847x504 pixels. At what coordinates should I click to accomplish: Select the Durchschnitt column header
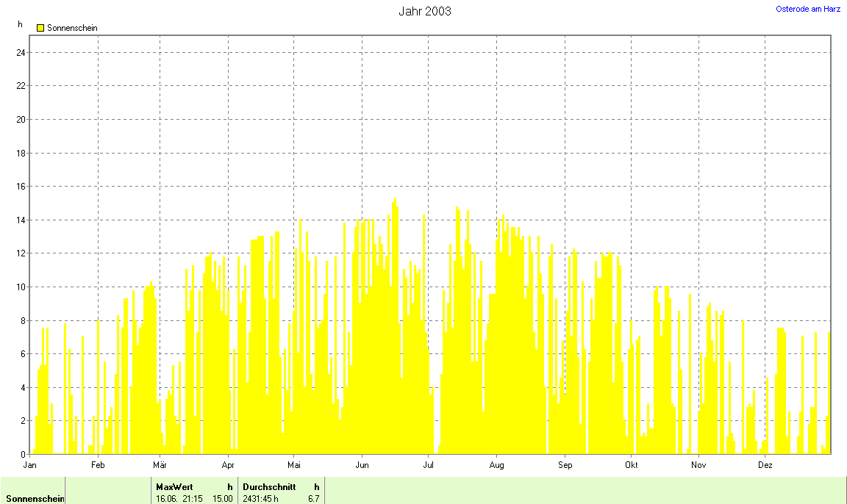[x=269, y=486]
